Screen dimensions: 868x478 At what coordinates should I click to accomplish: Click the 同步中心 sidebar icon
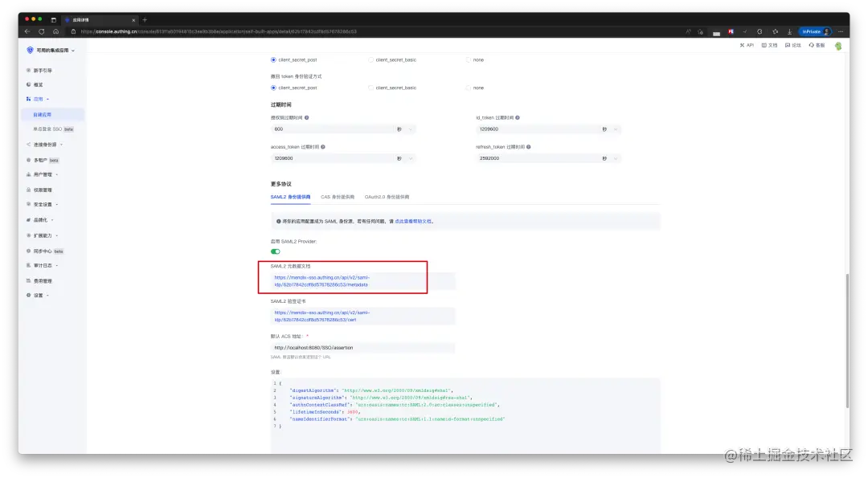[28, 251]
